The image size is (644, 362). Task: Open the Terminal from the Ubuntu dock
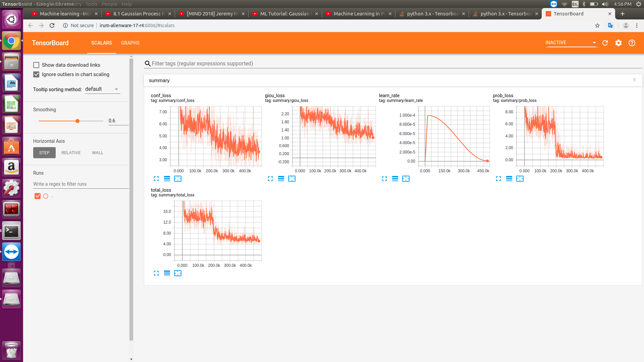[x=11, y=231]
